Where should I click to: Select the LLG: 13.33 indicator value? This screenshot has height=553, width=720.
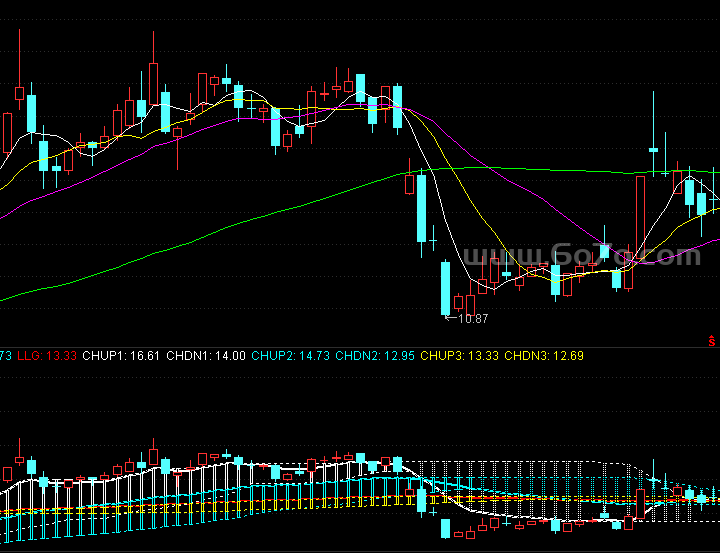[x=47, y=356]
